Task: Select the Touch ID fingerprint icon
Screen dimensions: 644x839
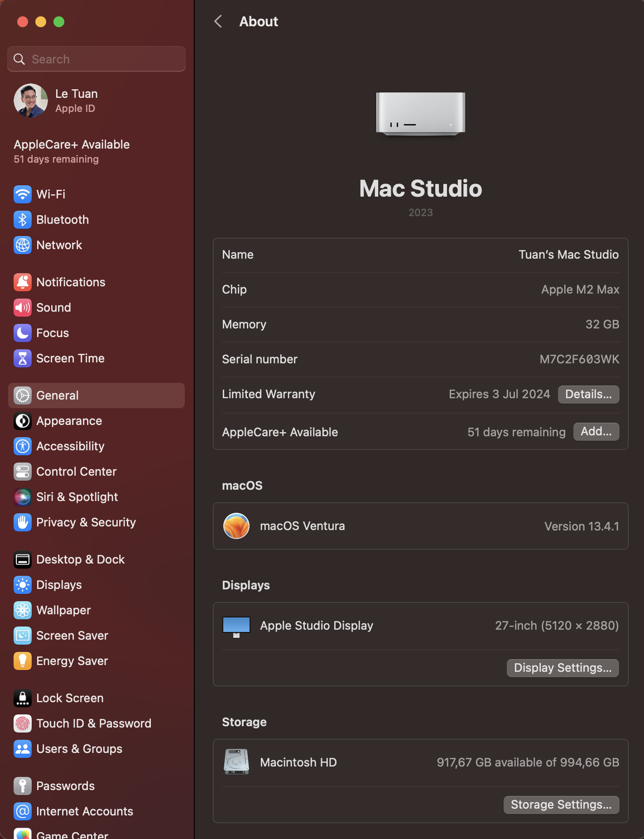Action: (x=23, y=723)
